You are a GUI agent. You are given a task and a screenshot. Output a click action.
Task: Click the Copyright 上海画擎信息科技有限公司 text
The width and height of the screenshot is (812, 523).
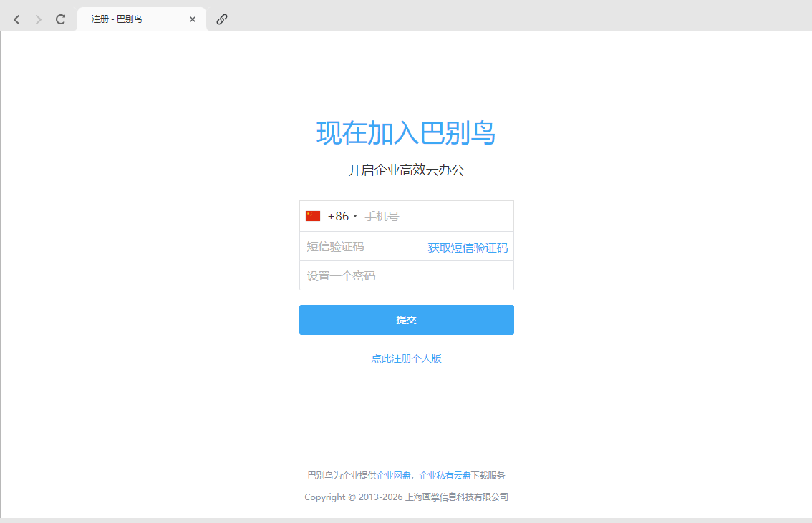(x=407, y=497)
